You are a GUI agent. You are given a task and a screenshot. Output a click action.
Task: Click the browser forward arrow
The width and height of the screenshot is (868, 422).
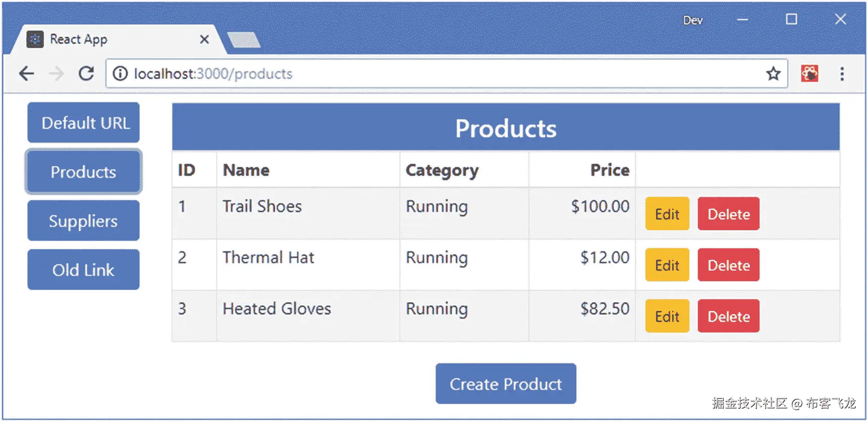click(57, 74)
